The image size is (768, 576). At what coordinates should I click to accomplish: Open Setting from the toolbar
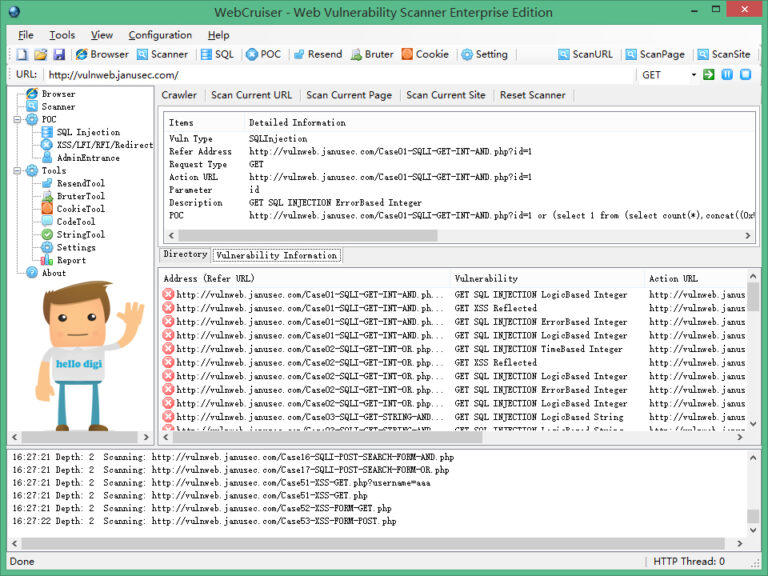pyautogui.click(x=484, y=54)
